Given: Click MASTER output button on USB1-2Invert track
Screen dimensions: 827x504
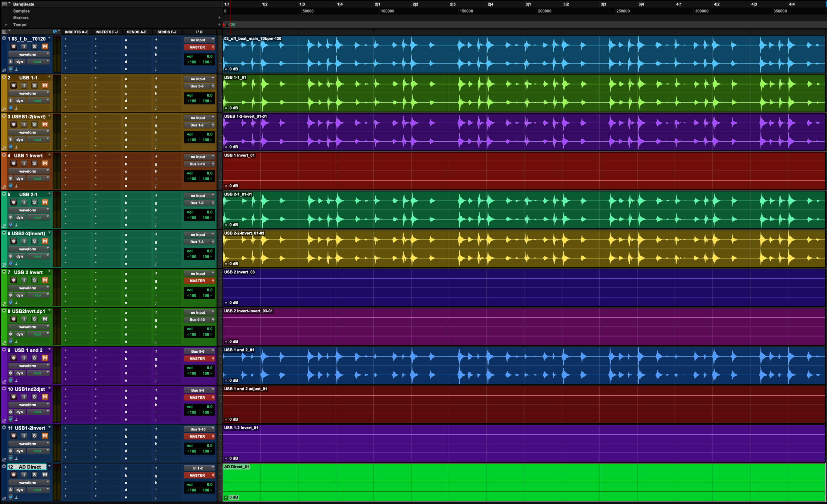Looking at the screenshot, I should click(197, 436).
